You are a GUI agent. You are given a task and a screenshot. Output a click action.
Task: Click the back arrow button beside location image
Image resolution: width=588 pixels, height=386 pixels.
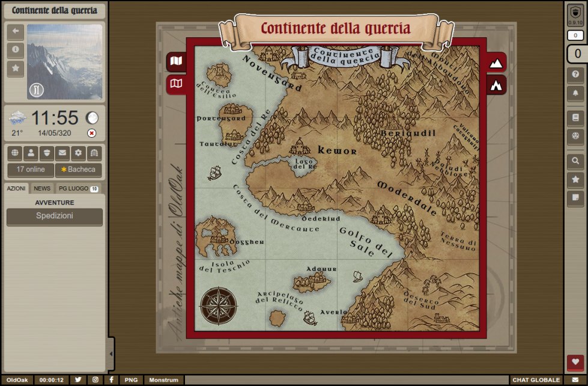pyautogui.click(x=16, y=32)
